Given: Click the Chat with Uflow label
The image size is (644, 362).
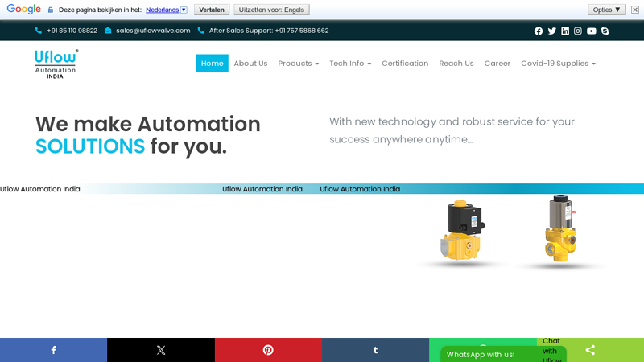Looking at the screenshot, I should pos(551,350).
